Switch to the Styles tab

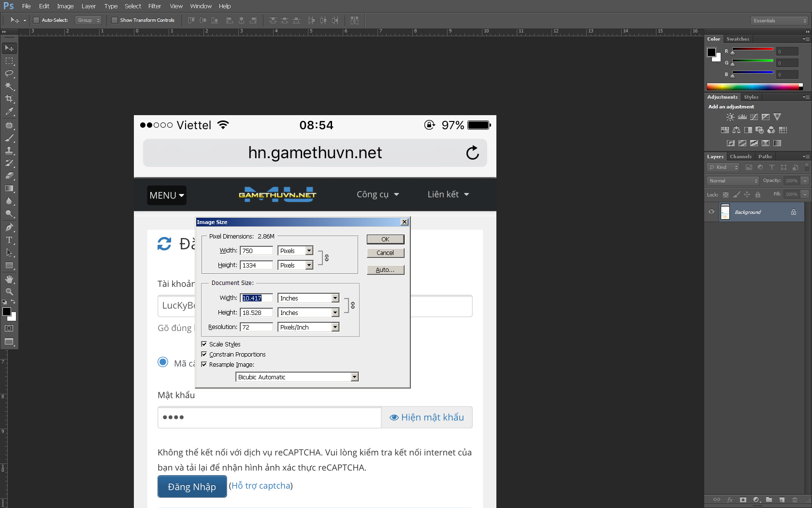click(751, 97)
